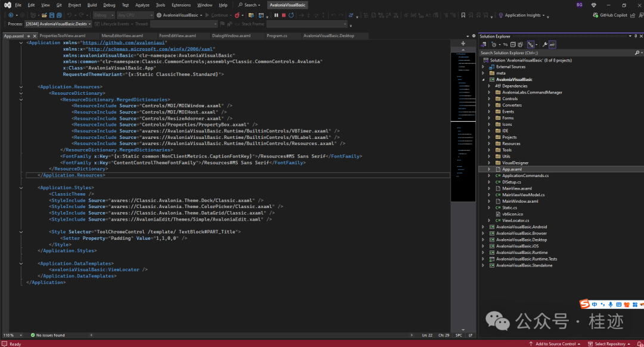Open the Process selector dropdown
This screenshot has height=347, width=644.
click(x=58, y=24)
